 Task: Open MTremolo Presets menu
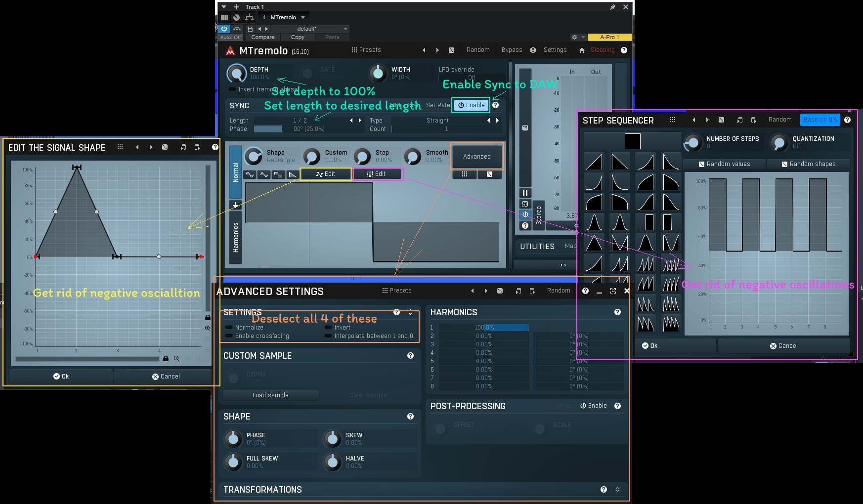366,50
